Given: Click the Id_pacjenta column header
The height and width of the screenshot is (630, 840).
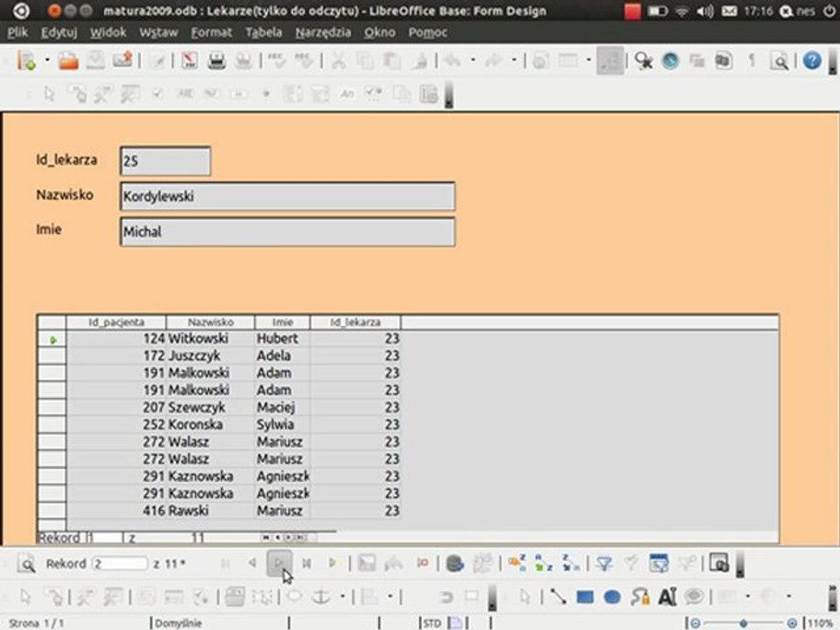Looking at the screenshot, I should pyautogui.click(x=116, y=322).
